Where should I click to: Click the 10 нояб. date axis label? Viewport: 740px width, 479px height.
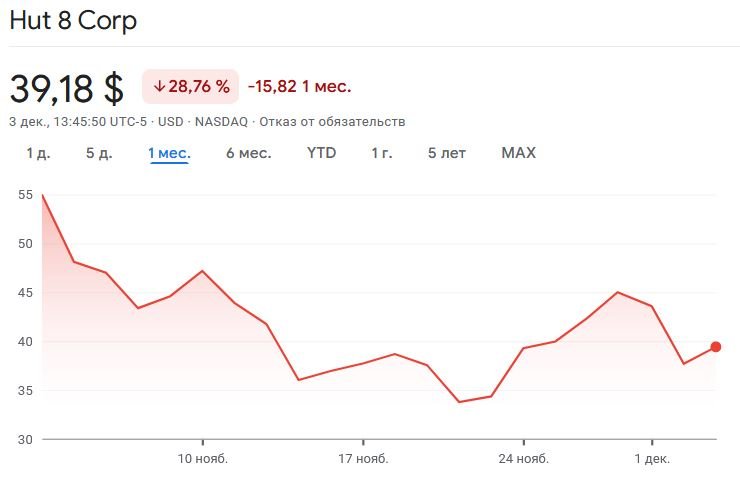(203, 459)
